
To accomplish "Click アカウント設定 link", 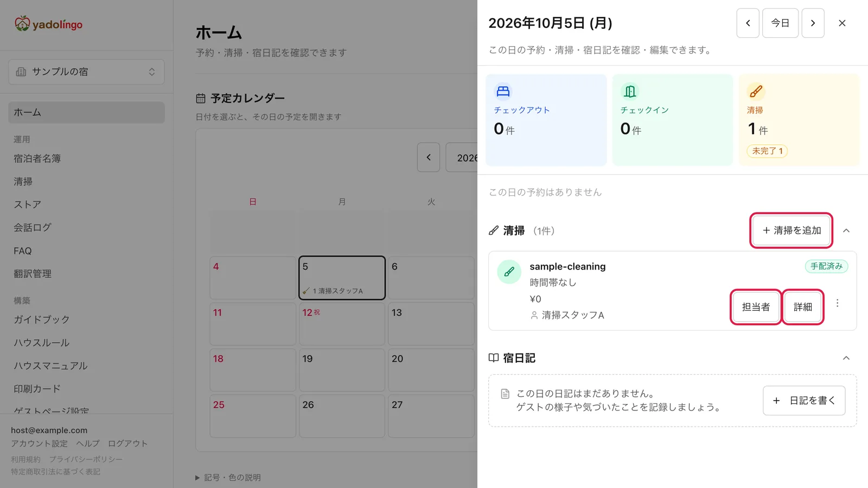I will point(39,444).
